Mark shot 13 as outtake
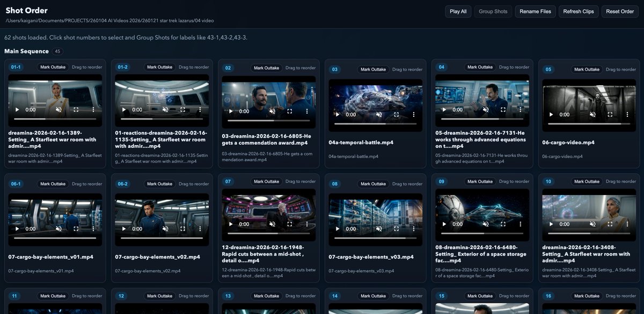The image size is (644, 314). 267,296
